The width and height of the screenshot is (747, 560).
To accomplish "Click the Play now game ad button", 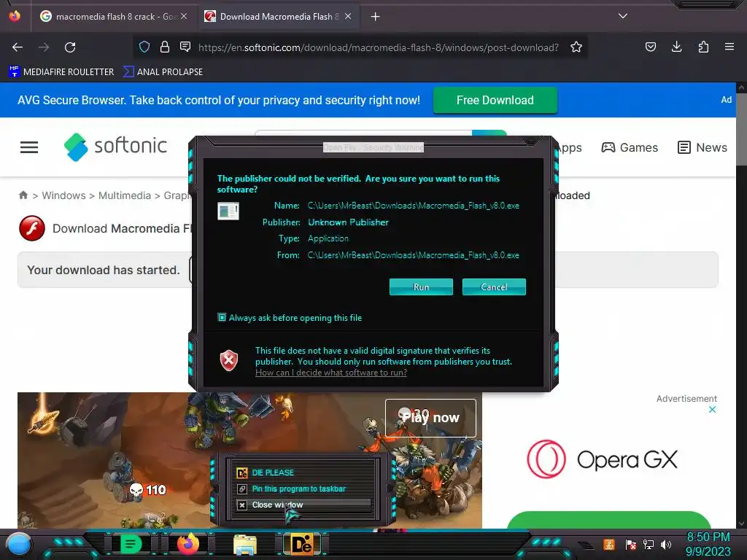I will coord(430,418).
